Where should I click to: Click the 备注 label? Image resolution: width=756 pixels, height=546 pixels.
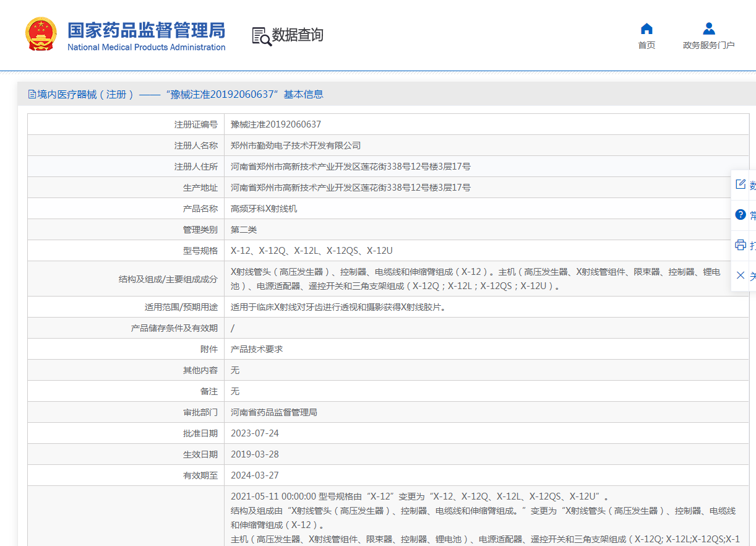[209, 391]
